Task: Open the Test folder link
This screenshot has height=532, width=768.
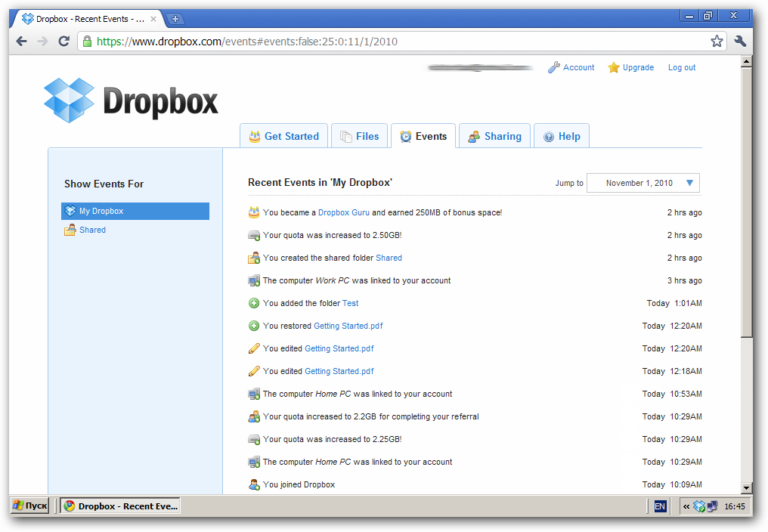Action: pos(350,303)
